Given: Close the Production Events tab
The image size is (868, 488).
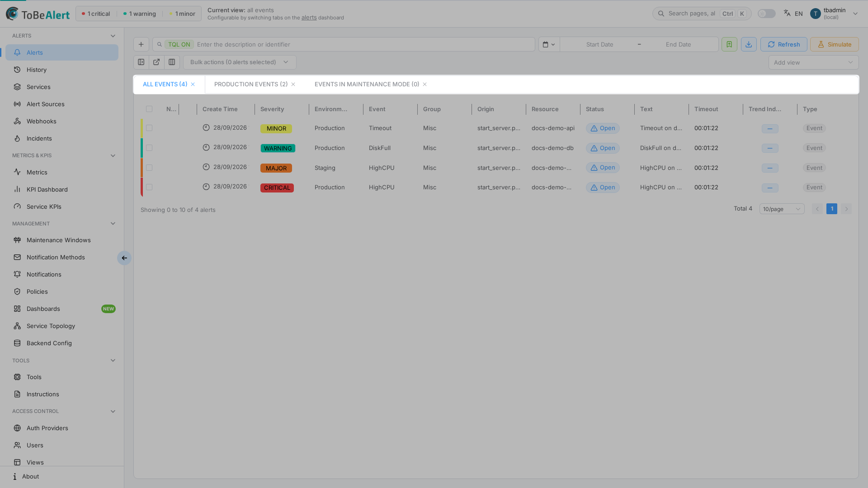Looking at the screenshot, I should 293,84.
